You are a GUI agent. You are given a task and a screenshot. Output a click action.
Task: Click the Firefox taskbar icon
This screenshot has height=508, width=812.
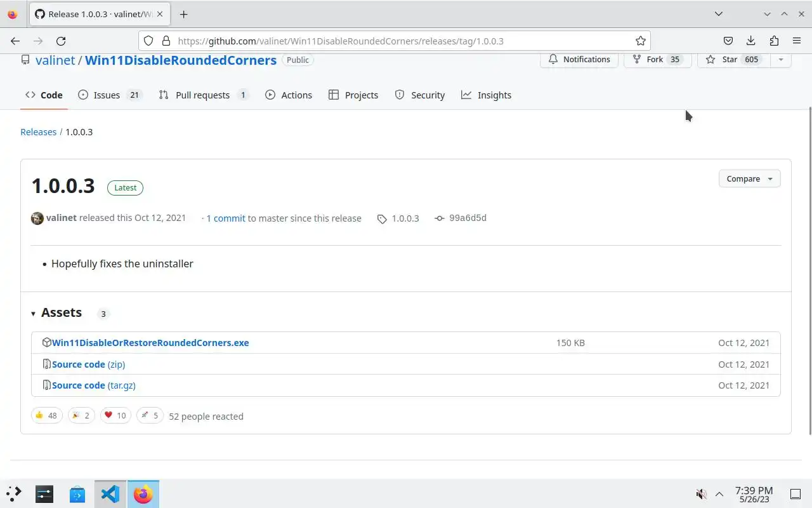coord(143,493)
